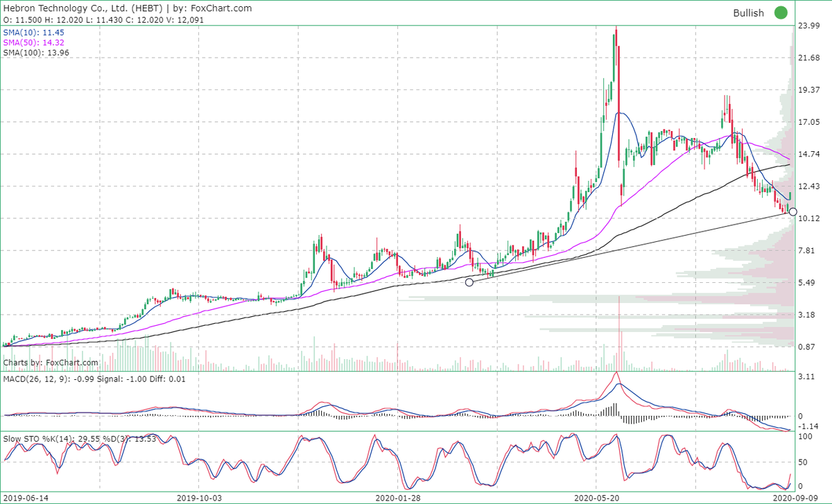Image resolution: width=832 pixels, height=504 pixels.
Task: Click the stochastic 100 scale label
Action: coord(805,437)
